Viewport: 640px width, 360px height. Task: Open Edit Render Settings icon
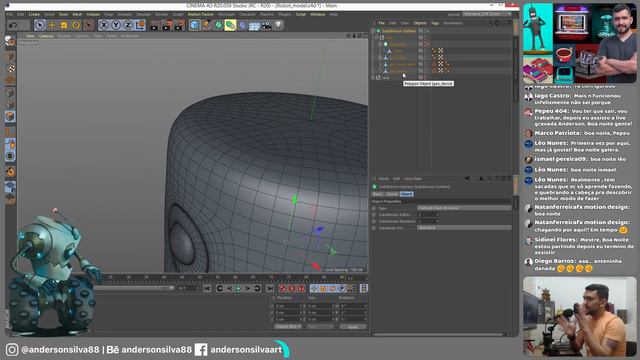click(x=179, y=26)
